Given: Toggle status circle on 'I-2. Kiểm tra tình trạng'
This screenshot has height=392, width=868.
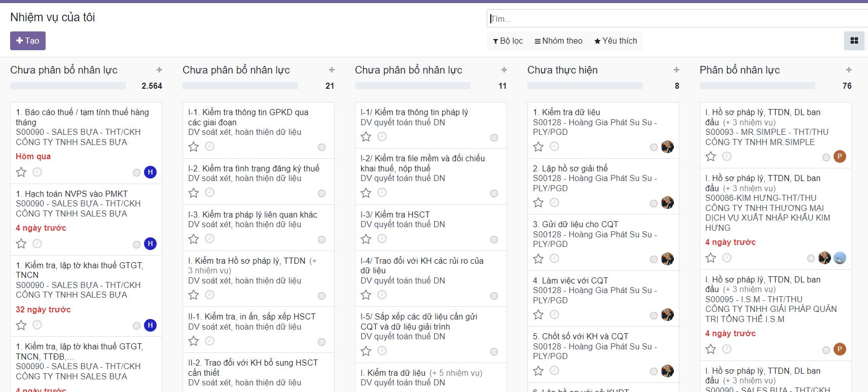Looking at the screenshot, I should pos(321,194).
